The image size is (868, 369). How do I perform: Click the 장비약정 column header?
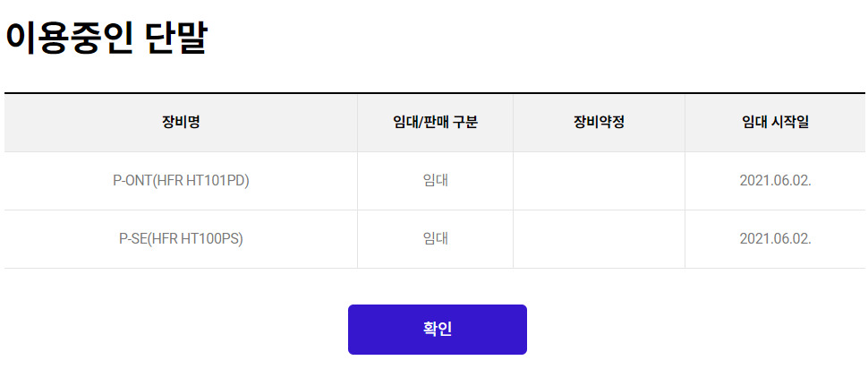click(x=599, y=122)
